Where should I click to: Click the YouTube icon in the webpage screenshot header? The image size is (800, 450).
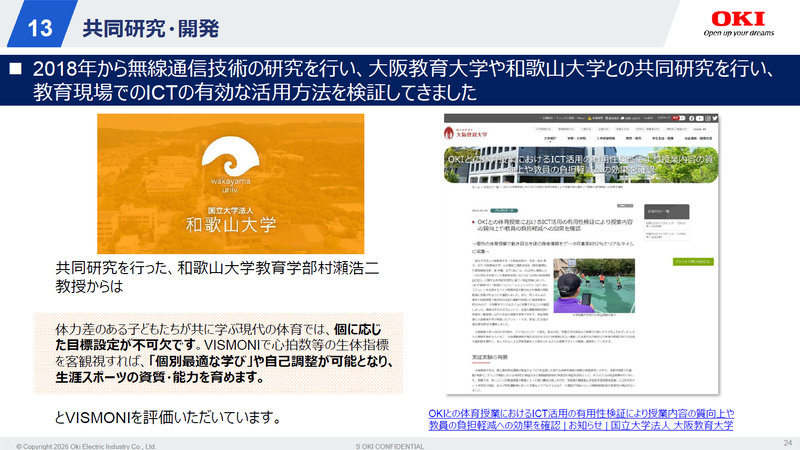(x=699, y=118)
